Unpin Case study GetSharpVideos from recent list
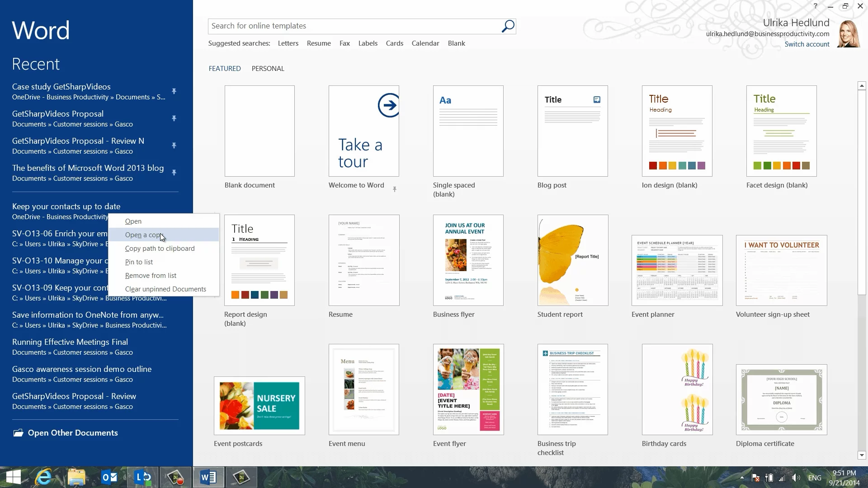 click(x=174, y=91)
